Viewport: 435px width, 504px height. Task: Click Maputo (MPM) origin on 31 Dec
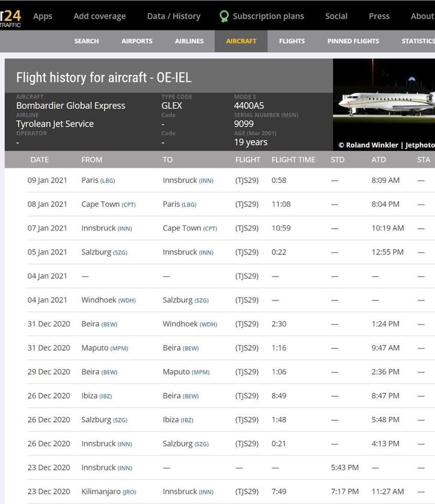point(104,348)
